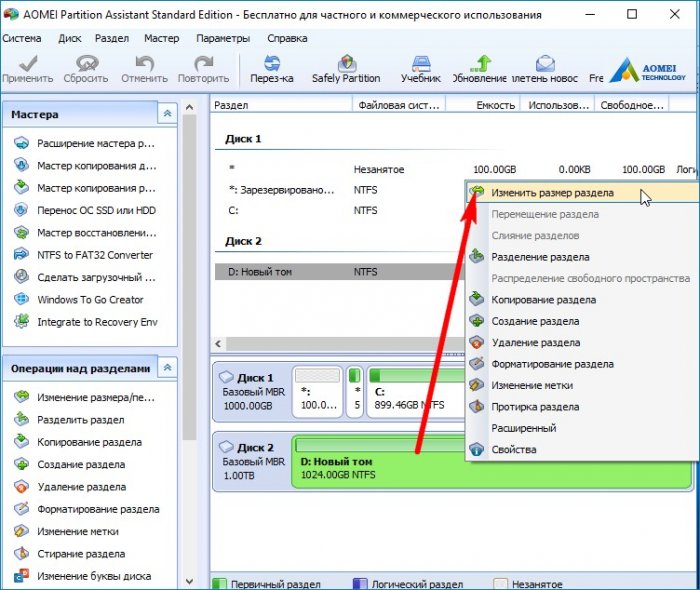Click the Диск 2 Базовый MBR label
This screenshot has height=590, width=700.
coord(253,461)
